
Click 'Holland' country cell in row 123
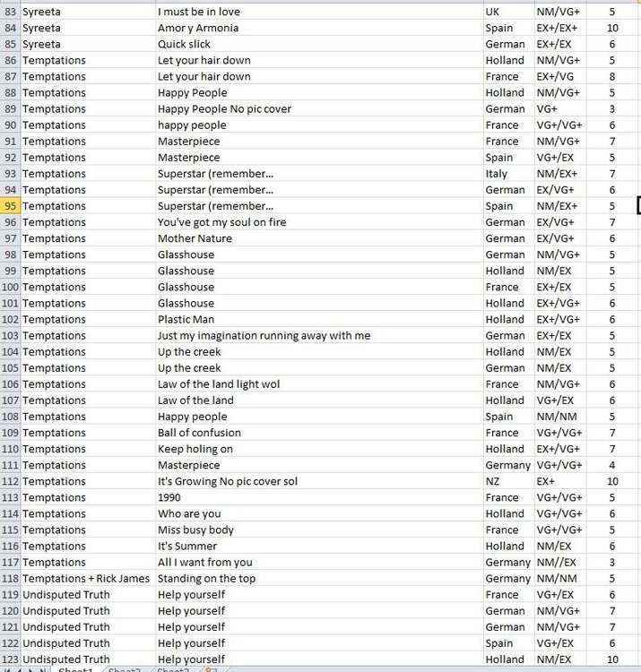tap(508, 659)
